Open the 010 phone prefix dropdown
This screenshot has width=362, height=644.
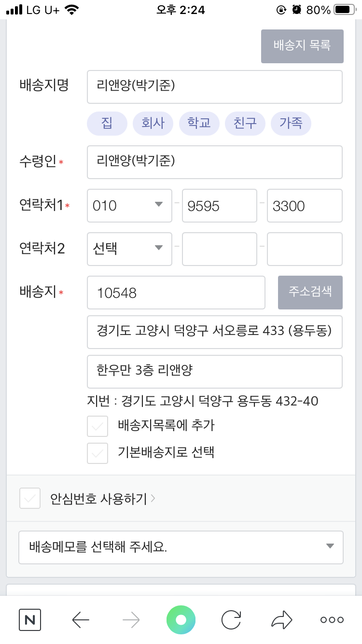point(129,206)
